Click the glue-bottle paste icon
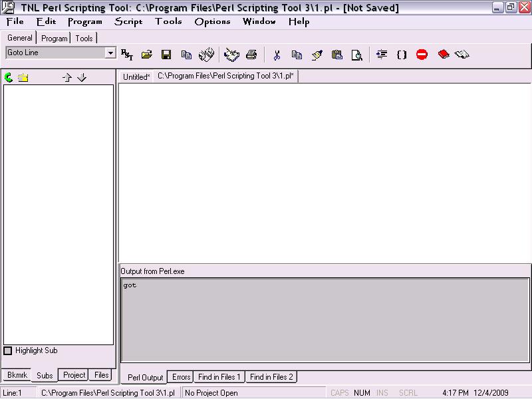Screen dimensions: 532x399 pyautogui.click(x=317, y=55)
